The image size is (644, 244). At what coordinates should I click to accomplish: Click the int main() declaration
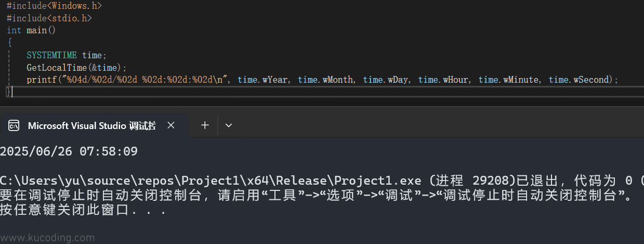[x=31, y=30]
